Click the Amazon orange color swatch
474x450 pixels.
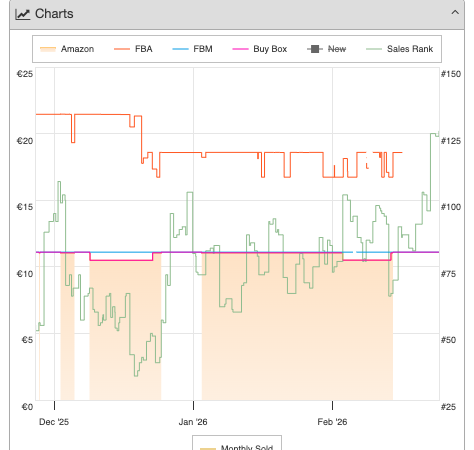pos(48,49)
